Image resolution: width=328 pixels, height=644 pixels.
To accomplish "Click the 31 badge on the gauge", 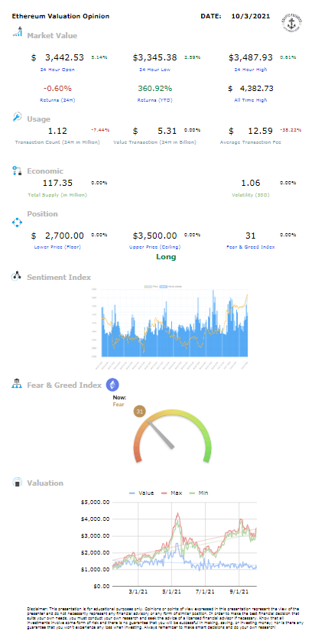I will 140,411.
